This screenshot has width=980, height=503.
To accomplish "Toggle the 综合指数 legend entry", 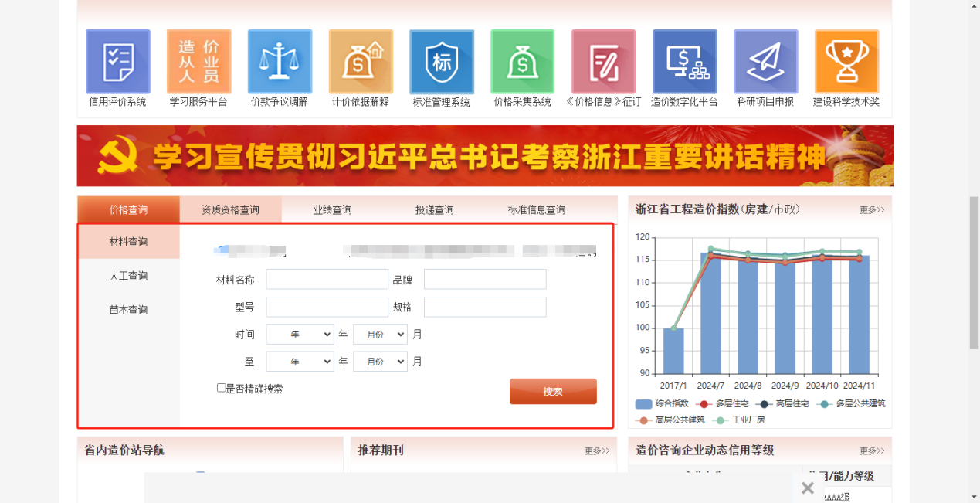I will pyautogui.click(x=662, y=403).
